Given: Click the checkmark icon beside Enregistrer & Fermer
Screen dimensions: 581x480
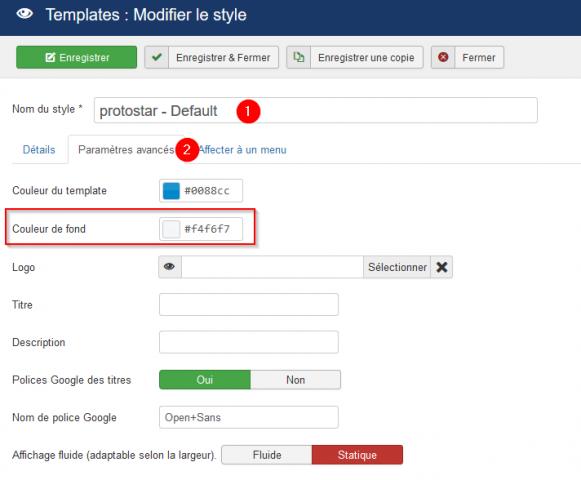Looking at the screenshot, I should tap(157, 57).
